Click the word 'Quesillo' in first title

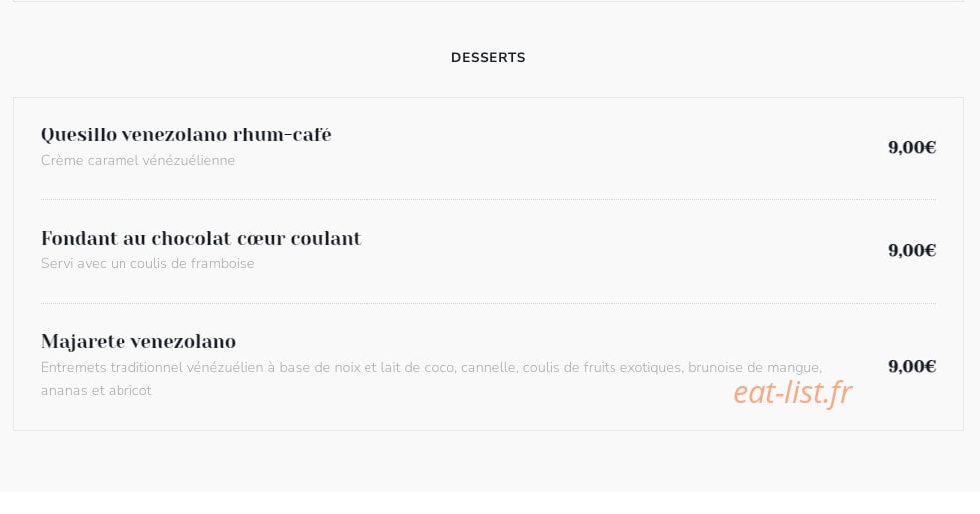pos(78,135)
